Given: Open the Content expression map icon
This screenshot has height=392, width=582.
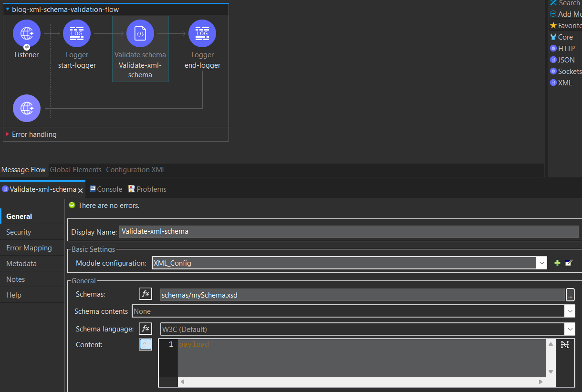Looking at the screenshot, I should [565, 345].
